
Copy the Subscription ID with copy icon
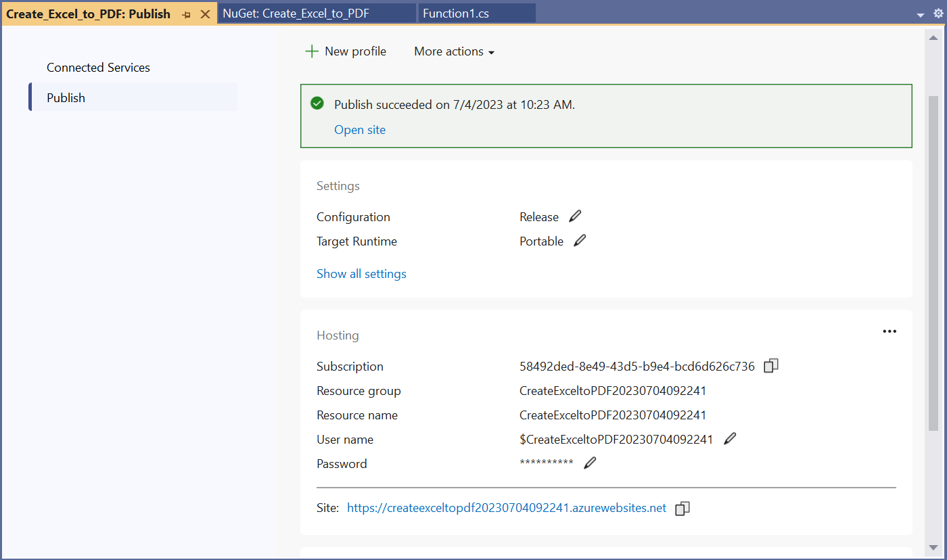770,366
